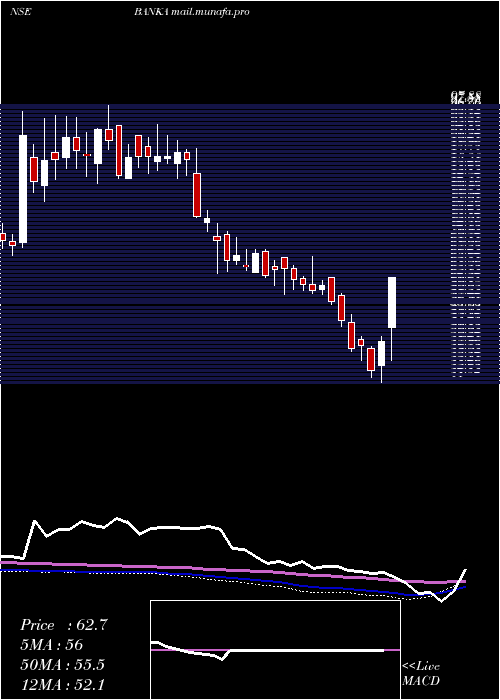Click the MACD inset chart panel
Image resolution: width=500 pixels, height=700 pixels.
point(275,650)
